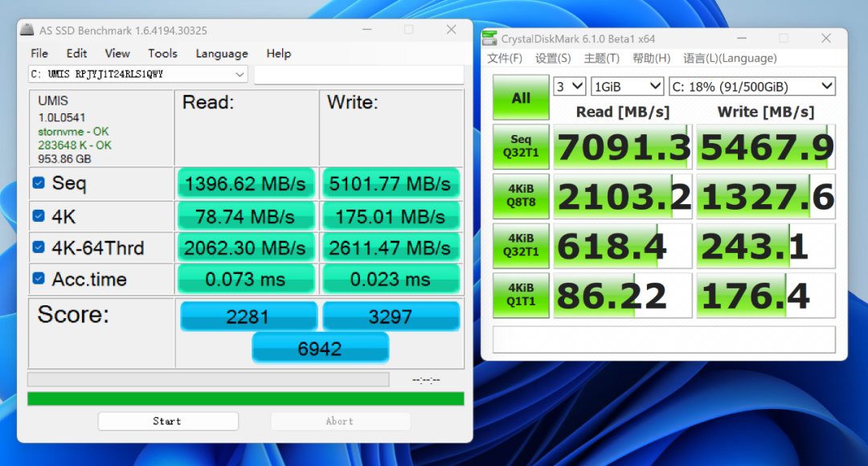The image size is (868, 466).
Task: Click the CrystalDiskMark title bar app icon
Action: pos(489,39)
